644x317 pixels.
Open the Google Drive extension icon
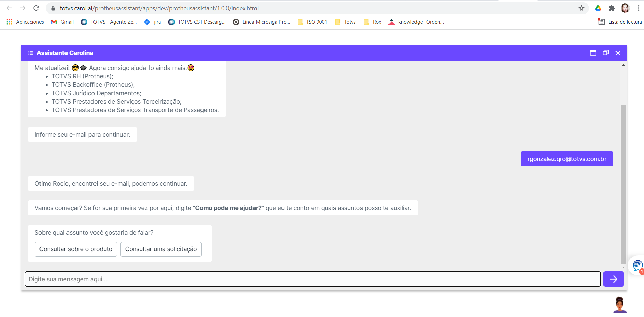(598, 8)
